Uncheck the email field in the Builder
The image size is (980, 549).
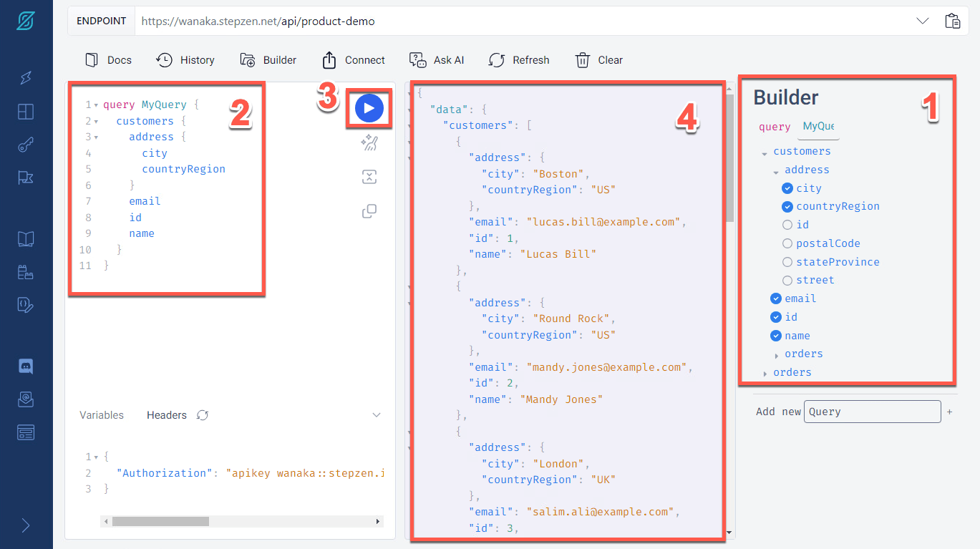[x=775, y=298]
